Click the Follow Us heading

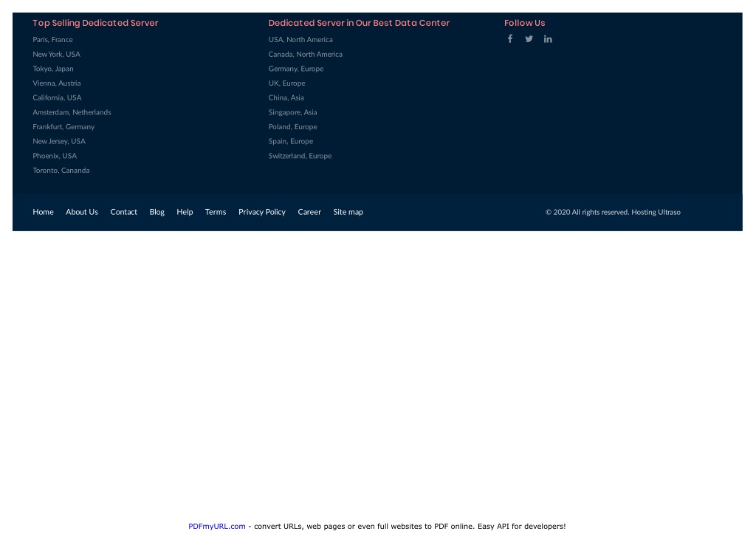[525, 23]
